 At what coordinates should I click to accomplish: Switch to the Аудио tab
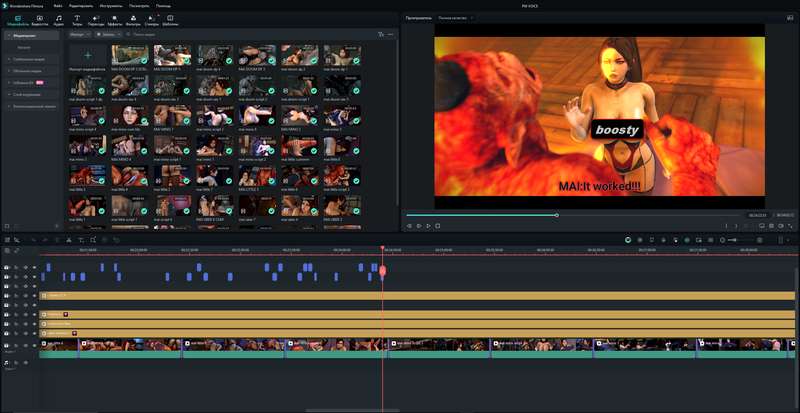59,20
